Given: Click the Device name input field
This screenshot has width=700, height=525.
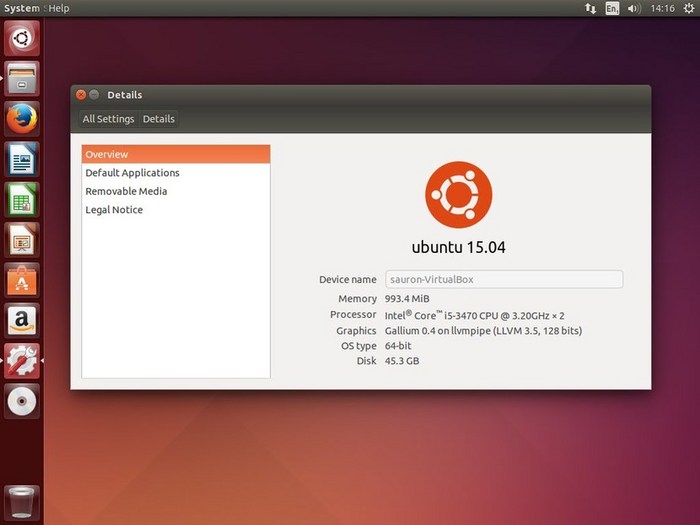Looking at the screenshot, I should tap(504, 279).
